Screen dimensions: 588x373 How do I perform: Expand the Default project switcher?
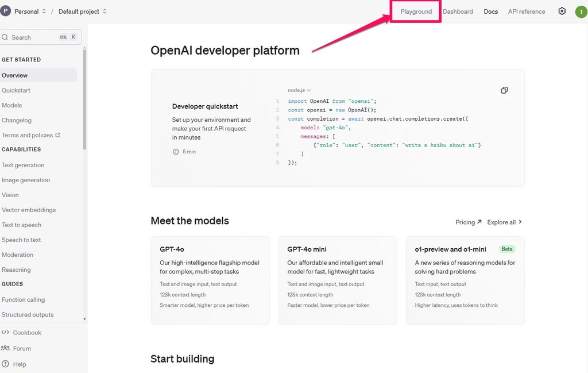105,11
